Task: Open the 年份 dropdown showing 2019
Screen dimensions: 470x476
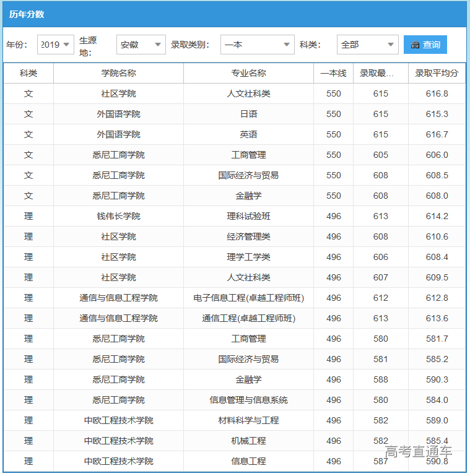Action: coord(56,45)
